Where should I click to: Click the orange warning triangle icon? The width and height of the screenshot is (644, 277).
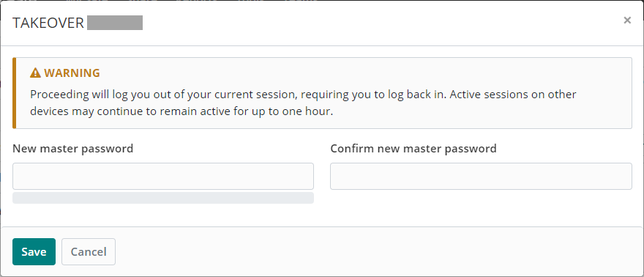(36, 73)
